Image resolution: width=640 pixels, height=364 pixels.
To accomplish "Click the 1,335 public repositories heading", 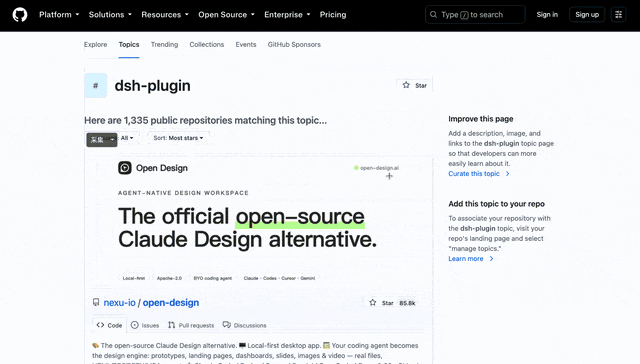I will (205, 120).
